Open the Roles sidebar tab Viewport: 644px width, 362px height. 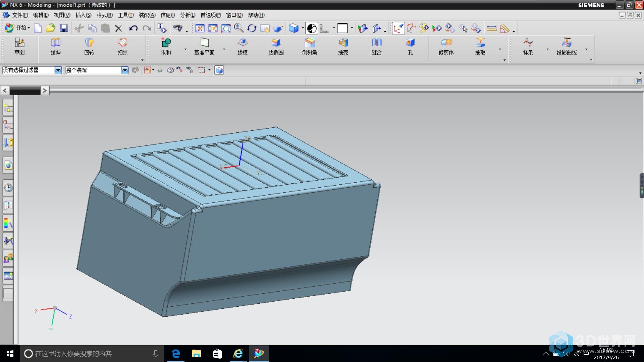tap(8, 258)
